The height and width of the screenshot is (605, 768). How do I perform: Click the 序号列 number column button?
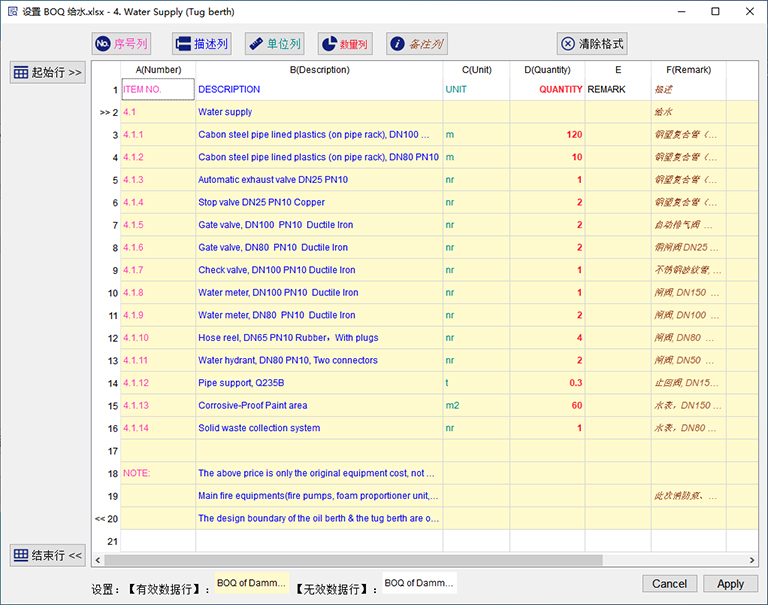(x=121, y=44)
